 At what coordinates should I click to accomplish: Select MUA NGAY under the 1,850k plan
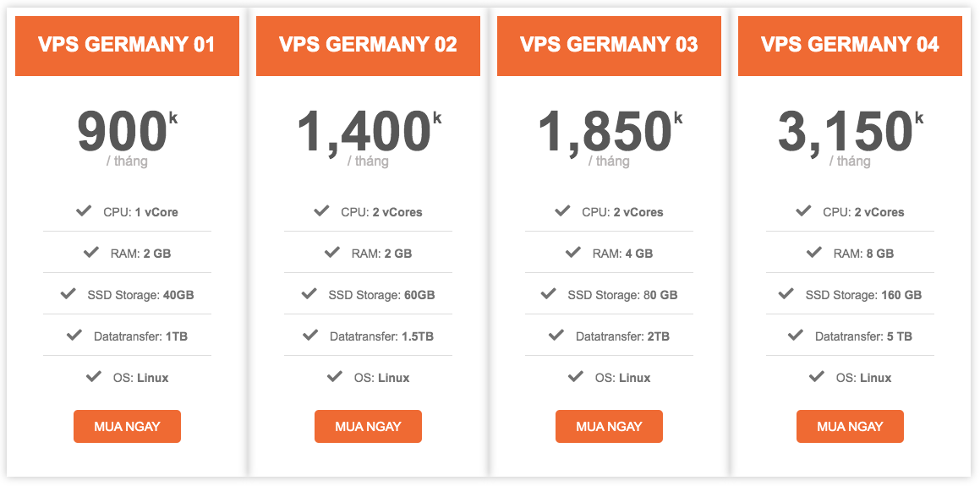[609, 427]
